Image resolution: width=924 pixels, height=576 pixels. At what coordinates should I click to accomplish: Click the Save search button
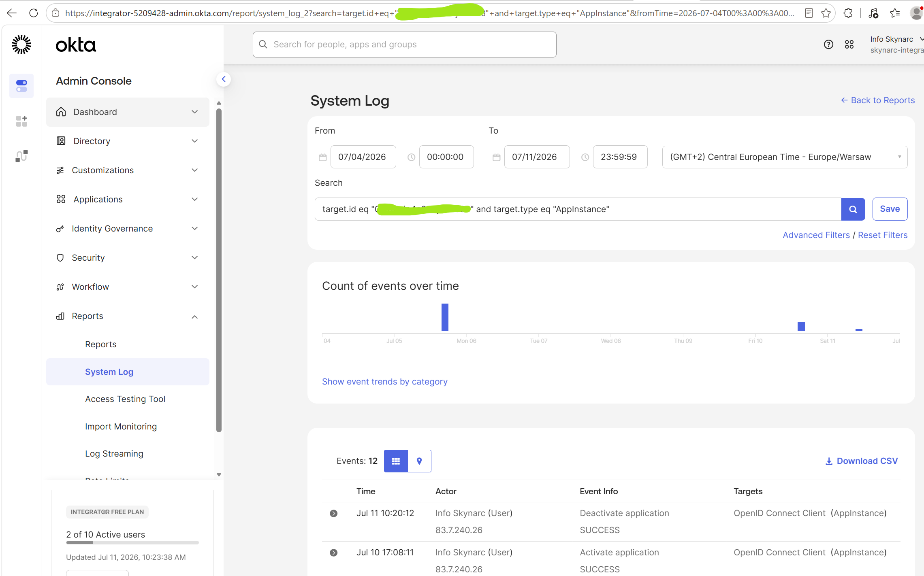pyautogui.click(x=890, y=209)
